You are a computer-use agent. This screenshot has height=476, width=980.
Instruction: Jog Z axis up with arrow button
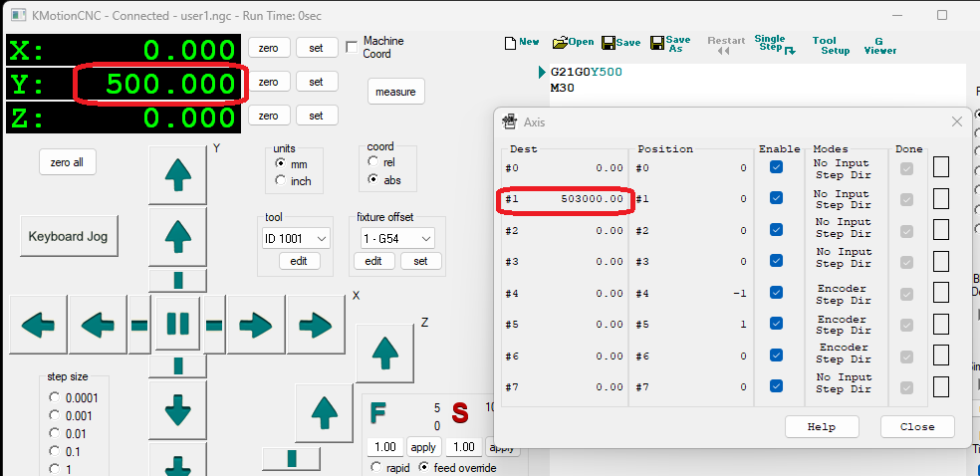(384, 351)
